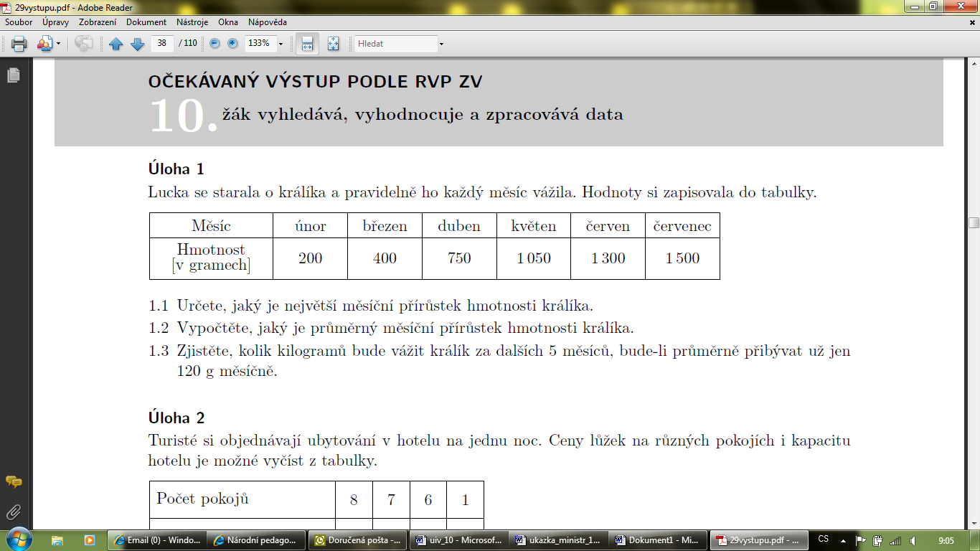Go to next page with down arrow
This screenshot has width=980, height=551.
click(x=137, y=44)
